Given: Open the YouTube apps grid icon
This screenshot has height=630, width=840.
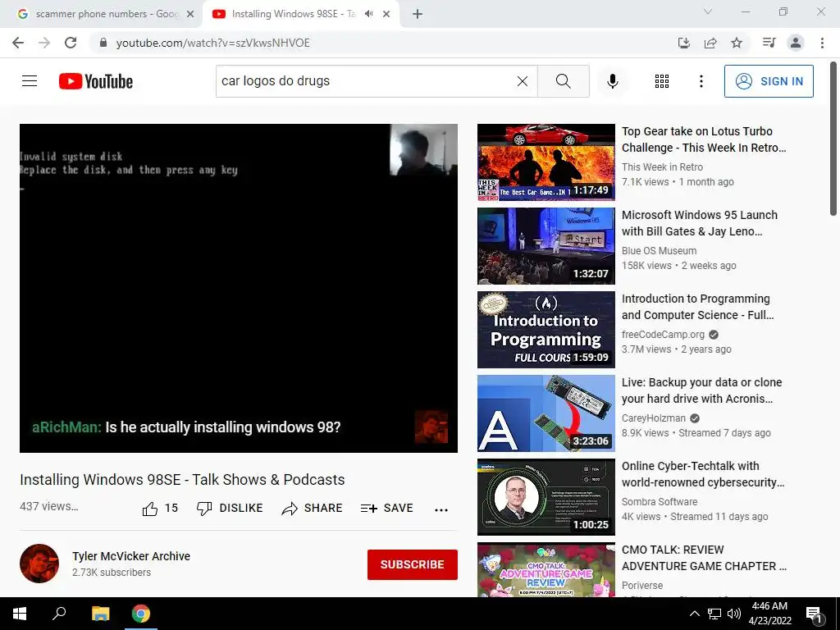Looking at the screenshot, I should [x=662, y=81].
